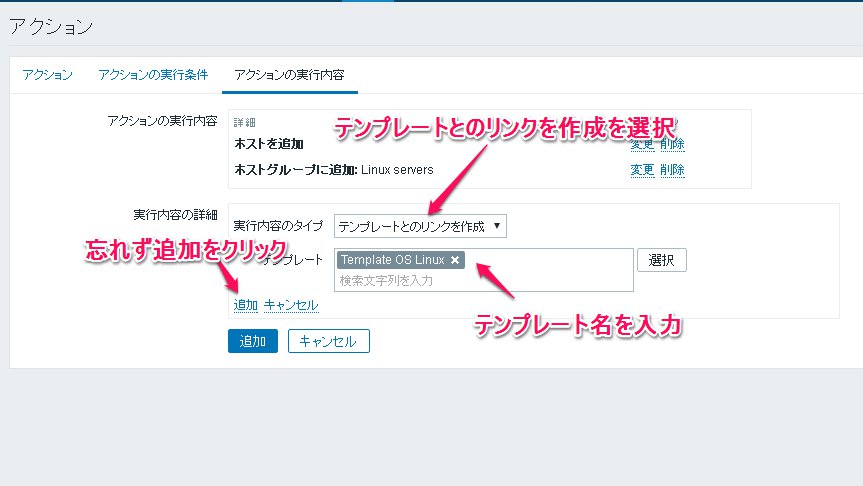Viewport: 863px width, 486px height.
Task: Click 変更 for the ホストグループに追加 operation
Action: (x=642, y=170)
